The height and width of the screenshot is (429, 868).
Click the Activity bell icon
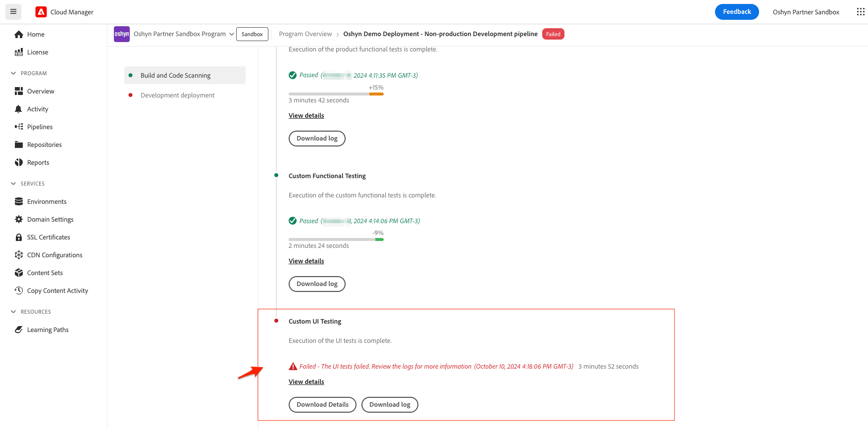click(19, 109)
